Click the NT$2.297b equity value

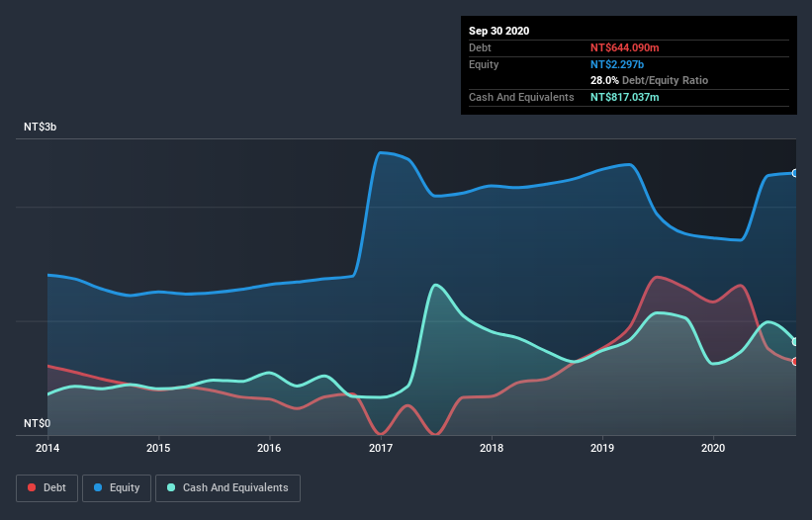(617, 64)
